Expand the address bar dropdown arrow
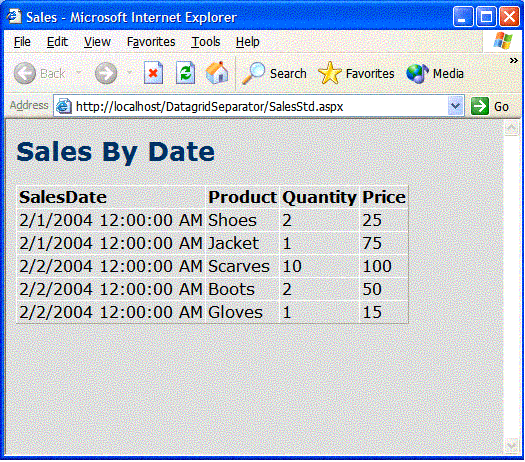525x462 pixels. (455, 106)
